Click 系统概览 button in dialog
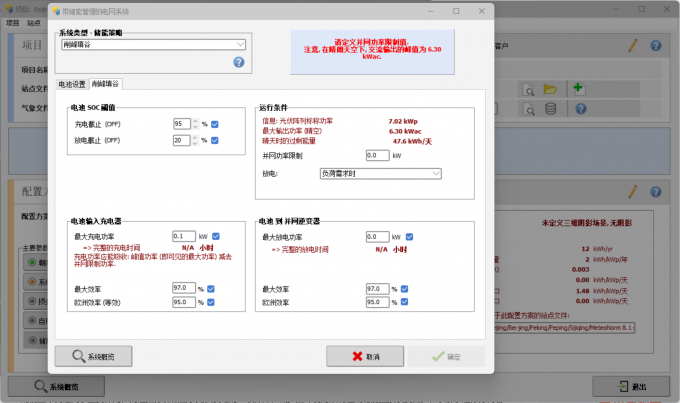The height and width of the screenshot is (403, 680). click(x=93, y=357)
